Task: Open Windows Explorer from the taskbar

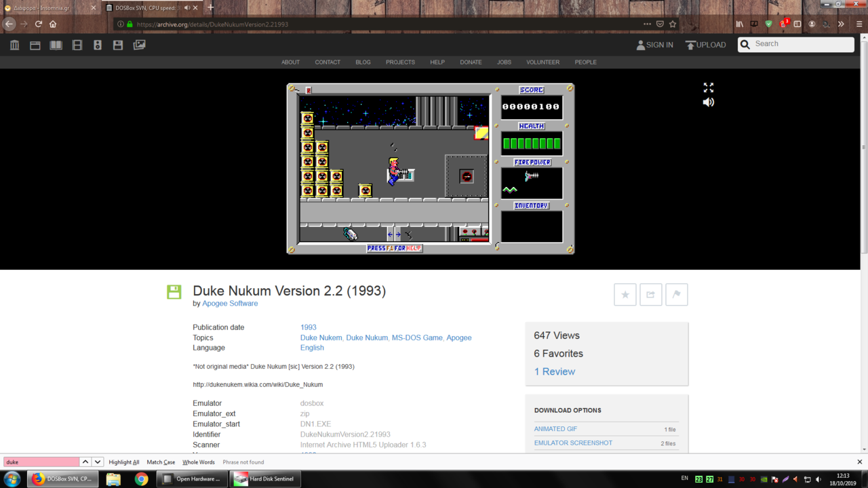Action: [x=113, y=479]
